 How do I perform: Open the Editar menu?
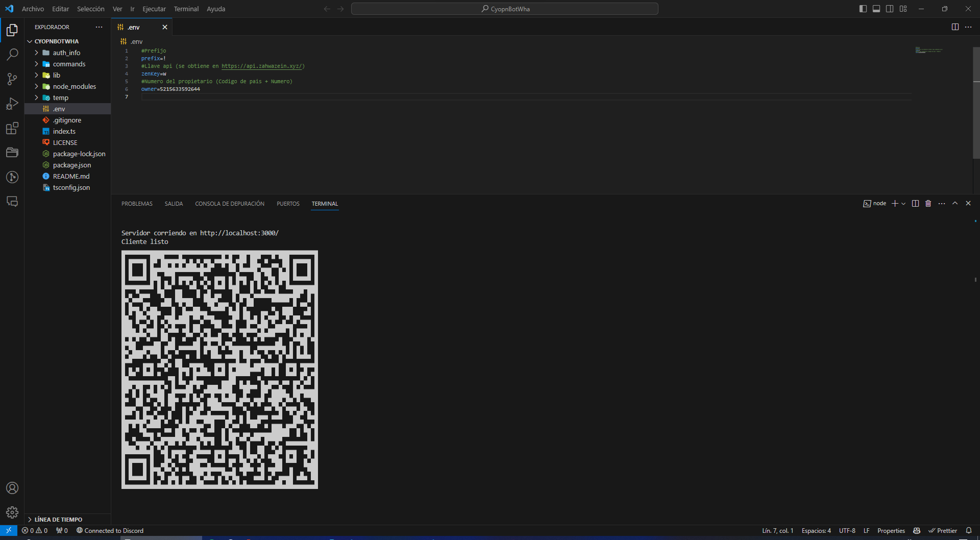(60, 9)
